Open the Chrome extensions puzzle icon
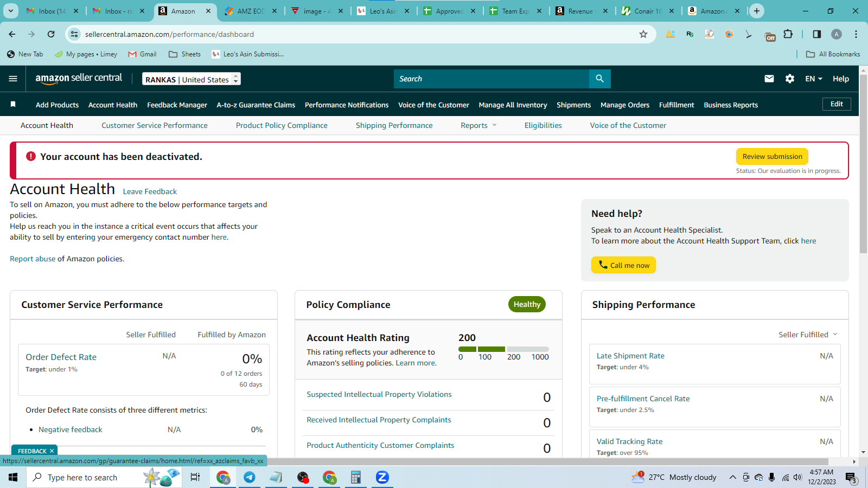 point(788,34)
